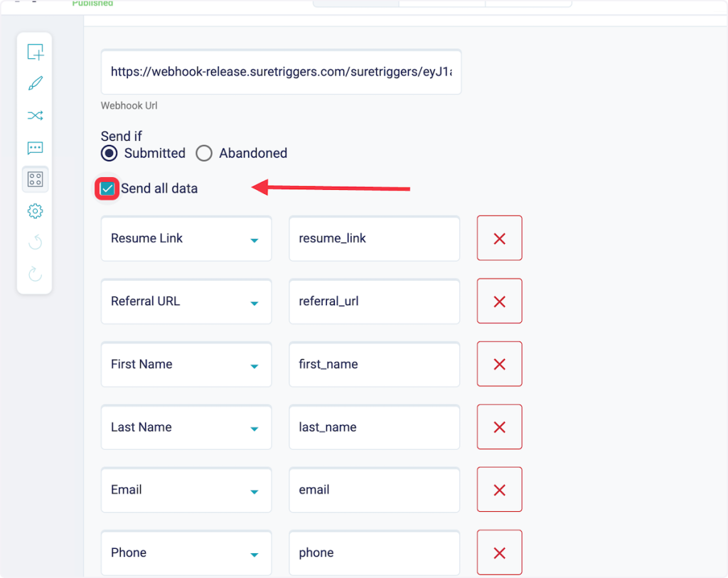Click the redo arrow icon
This screenshot has width=728, height=578.
35,274
